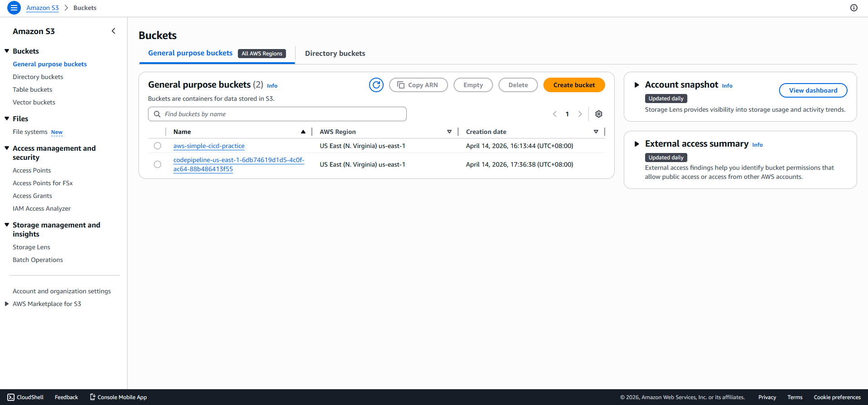Open File systems in sidebar
Viewport: 868px width, 405px height.
click(30, 132)
